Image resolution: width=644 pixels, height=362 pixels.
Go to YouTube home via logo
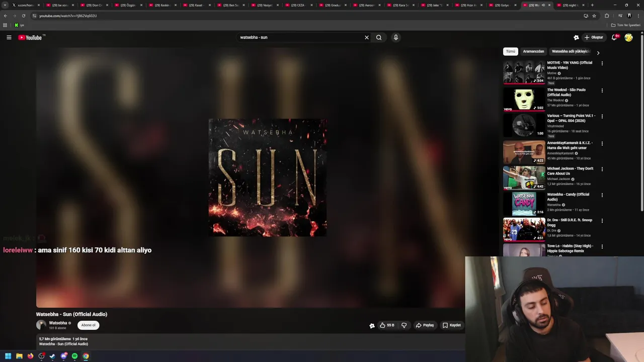tap(31, 37)
